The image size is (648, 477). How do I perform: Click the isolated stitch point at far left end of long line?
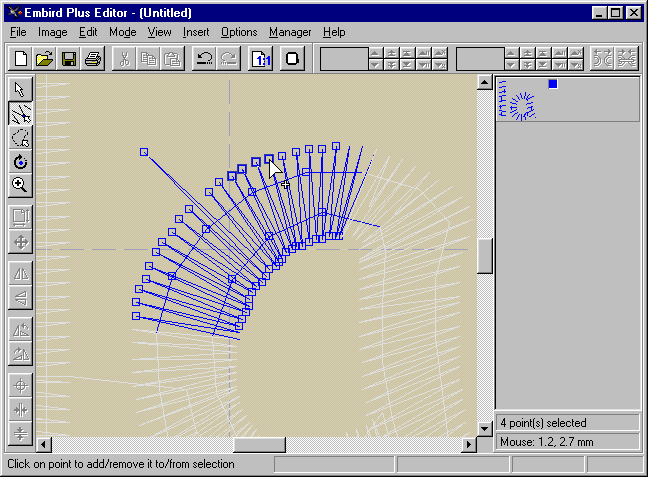[x=143, y=152]
